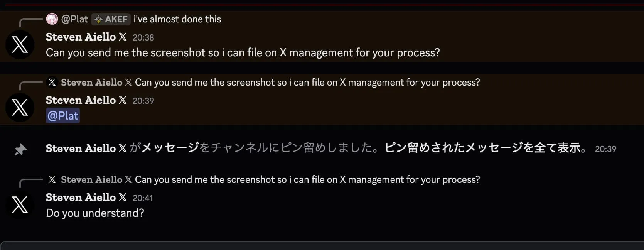644x250 pixels.
Task: Click the pin icon beside the pinned message notice
Action: tap(20, 149)
